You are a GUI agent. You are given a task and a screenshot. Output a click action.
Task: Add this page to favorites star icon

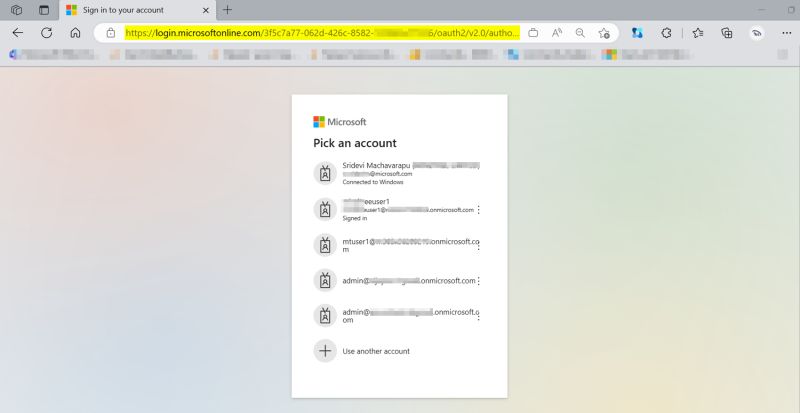click(x=604, y=33)
